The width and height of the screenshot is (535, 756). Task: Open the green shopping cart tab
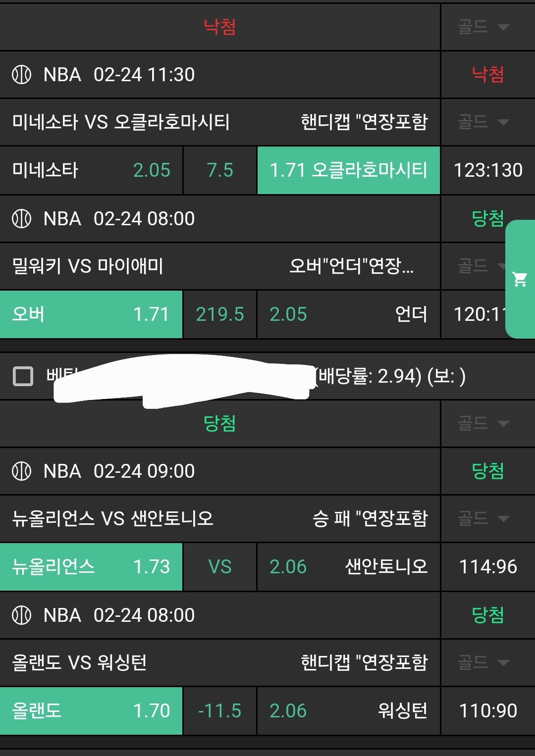click(x=520, y=279)
